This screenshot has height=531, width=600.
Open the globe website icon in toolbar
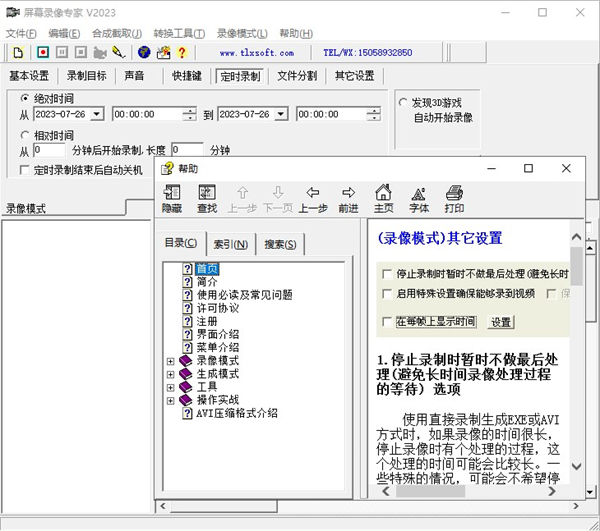(144, 52)
